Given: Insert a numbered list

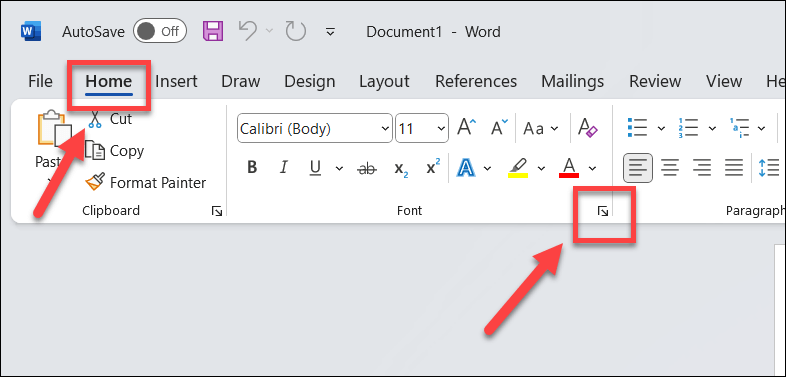Looking at the screenshot, I should pyautogui.click(x=689, y=128).
